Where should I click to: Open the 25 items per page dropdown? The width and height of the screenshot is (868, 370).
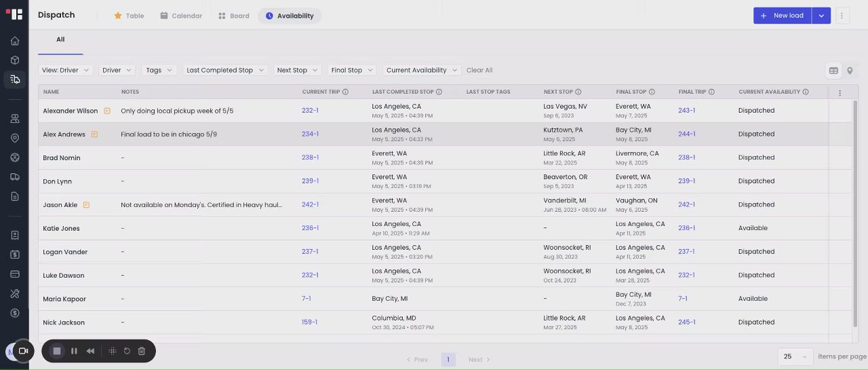pyautogui.click(x=795, y=356)
